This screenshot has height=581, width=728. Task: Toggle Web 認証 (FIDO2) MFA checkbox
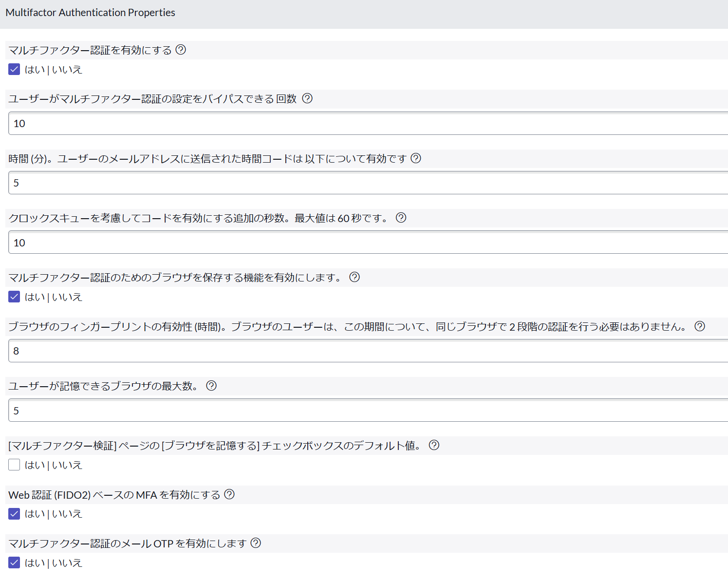coord(14,513)
